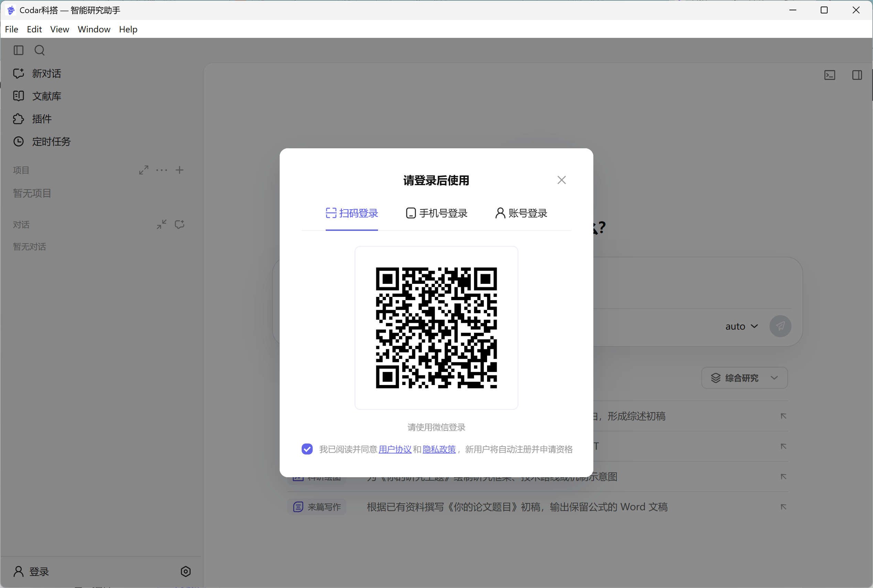873x588 pixels.
Task: Click the 请使用微信登录 hint text
Action: [436, 427]
